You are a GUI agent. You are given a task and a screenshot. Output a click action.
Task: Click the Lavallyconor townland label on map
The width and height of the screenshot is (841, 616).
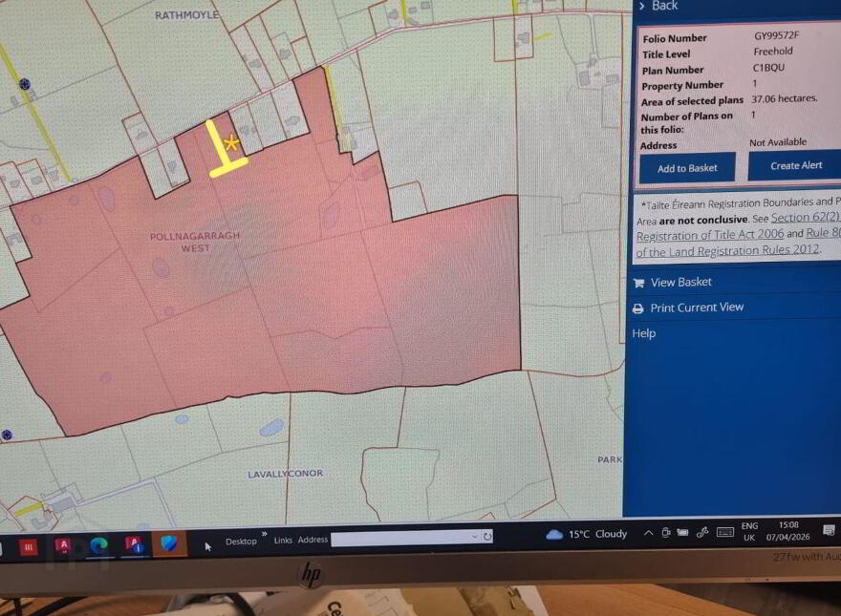tap(286, 474)
